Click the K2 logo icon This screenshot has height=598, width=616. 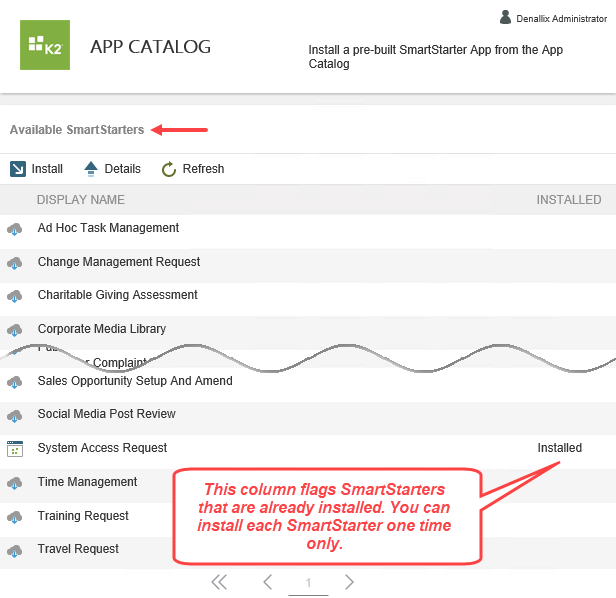click(x=45, y=45)
